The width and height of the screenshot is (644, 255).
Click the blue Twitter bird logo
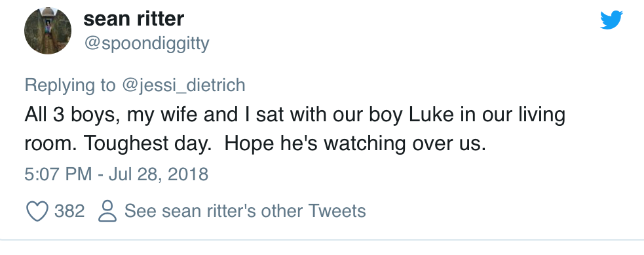611,20
